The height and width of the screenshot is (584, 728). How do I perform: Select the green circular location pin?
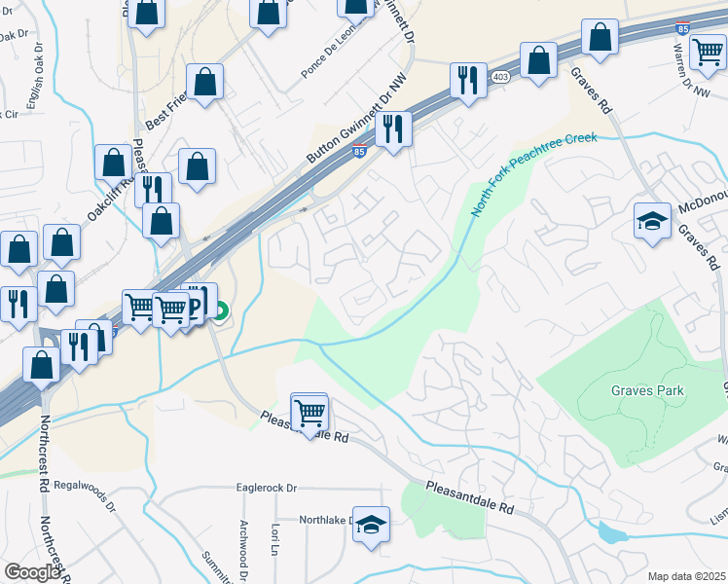click(221, 310)
